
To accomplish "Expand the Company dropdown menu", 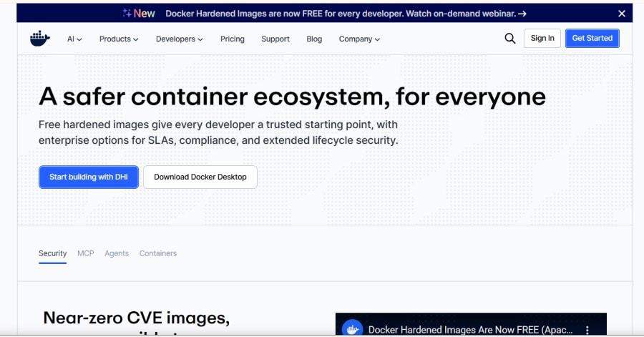I will [359, 39].
